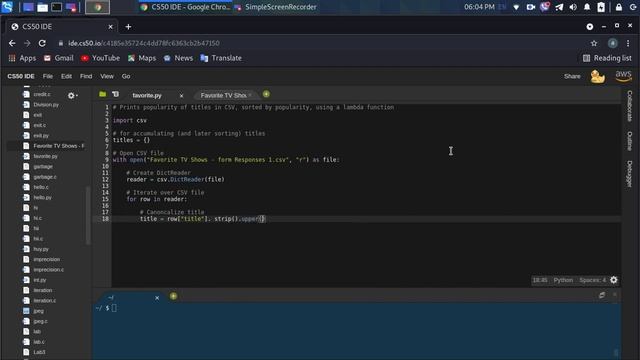Click the Chrome profile avatar
The image size is (640, 360).
pos(612,43)
